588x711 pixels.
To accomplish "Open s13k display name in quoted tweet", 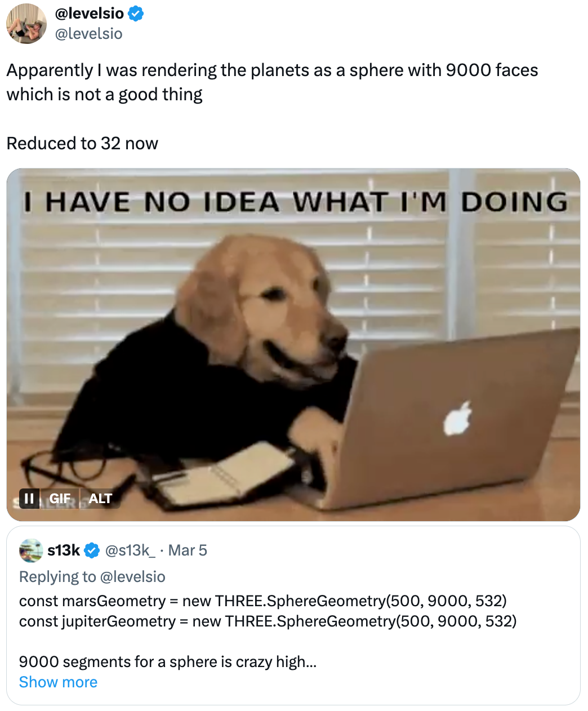I will coord(64,550).
